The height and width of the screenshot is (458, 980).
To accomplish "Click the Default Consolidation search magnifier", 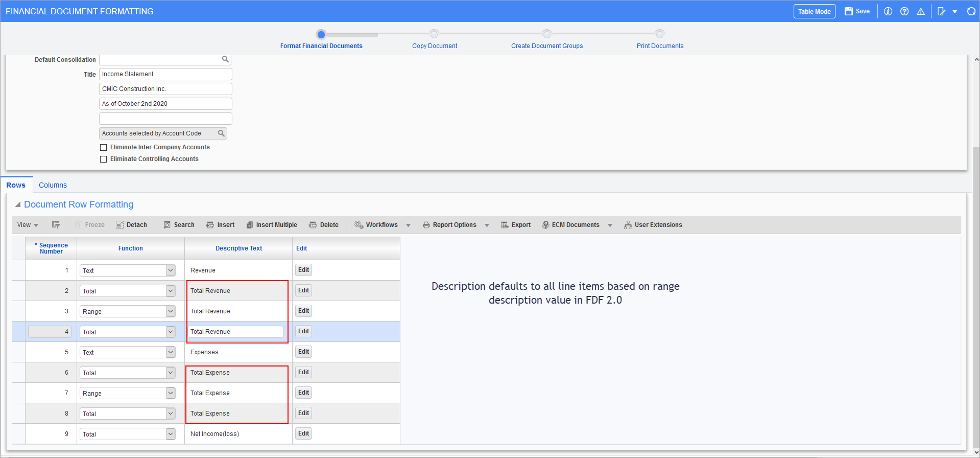I will 225,59.
